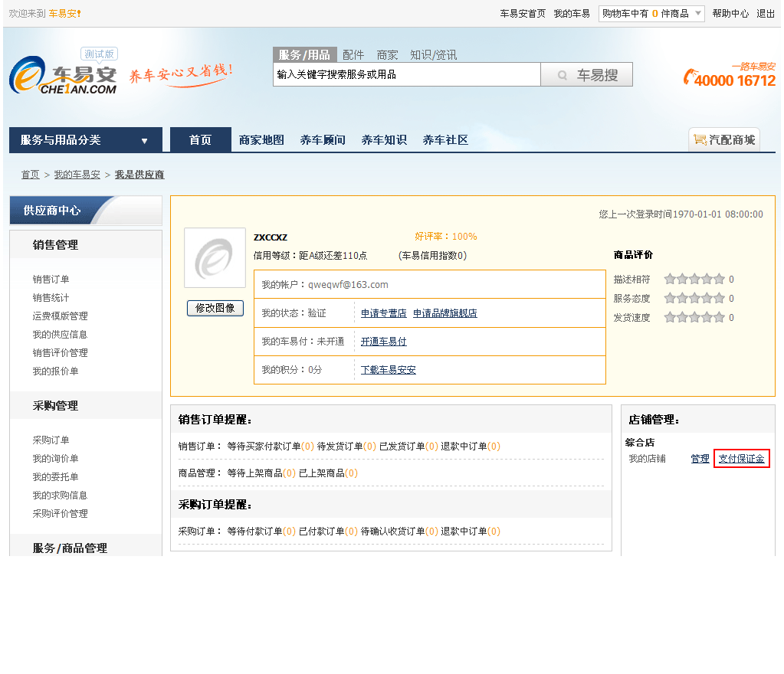Click the 修改图像 button

[215, 308]
